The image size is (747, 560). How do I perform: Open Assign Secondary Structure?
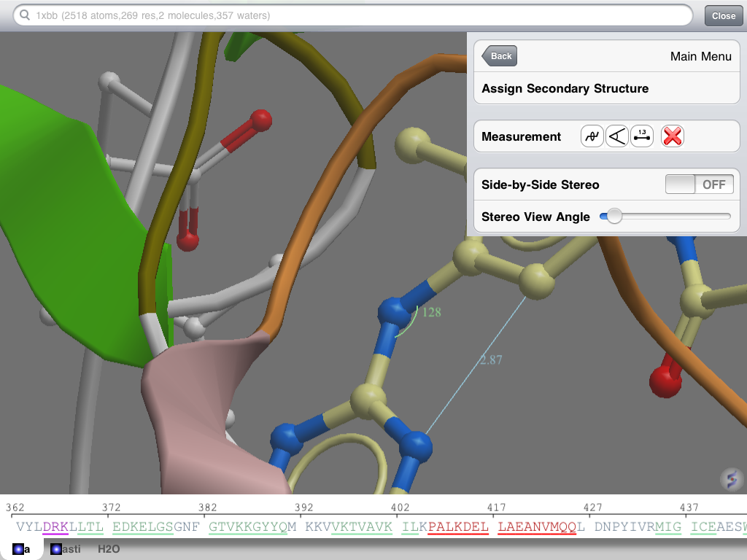click(x=606, y=87)
